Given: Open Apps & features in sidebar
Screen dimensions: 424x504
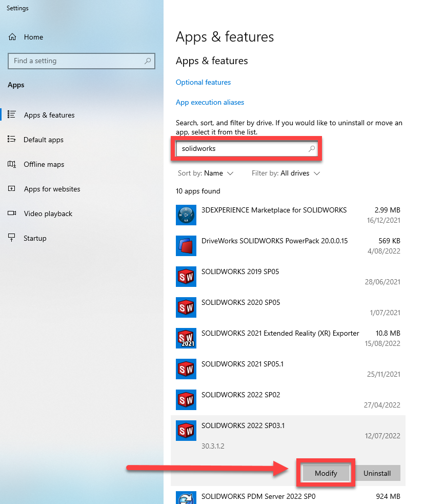Looking at the screenshot, I should point(82,115).
